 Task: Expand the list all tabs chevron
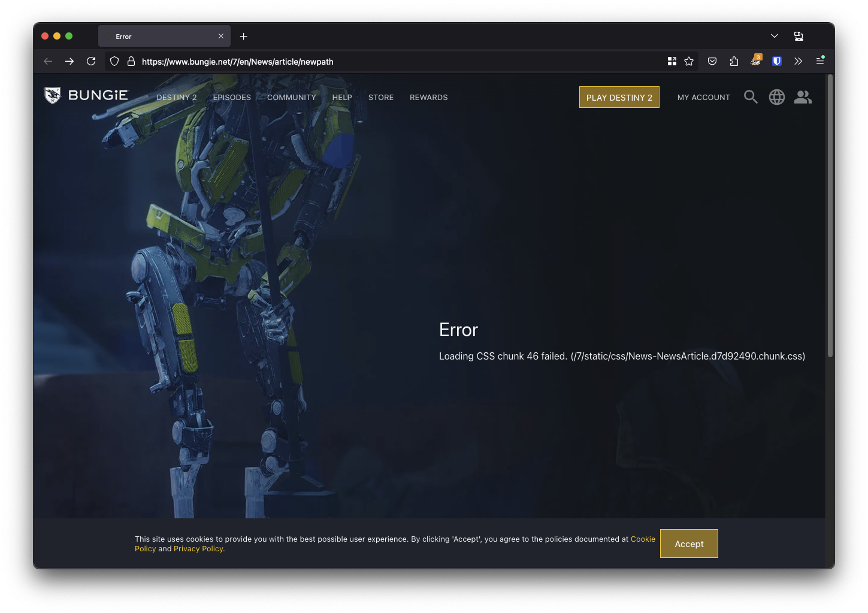775,36
